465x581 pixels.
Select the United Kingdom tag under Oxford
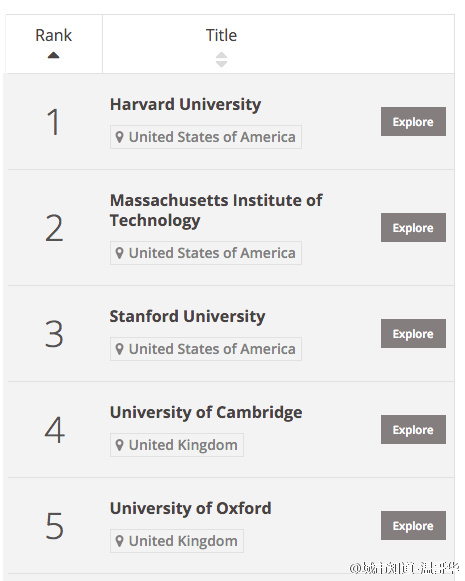click(x=177, y=541)
